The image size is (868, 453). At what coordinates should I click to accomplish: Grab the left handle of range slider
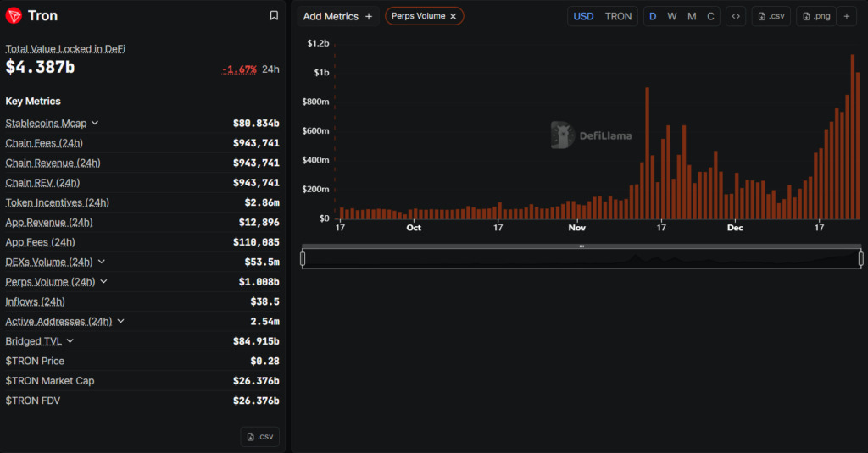pos(303,258)
